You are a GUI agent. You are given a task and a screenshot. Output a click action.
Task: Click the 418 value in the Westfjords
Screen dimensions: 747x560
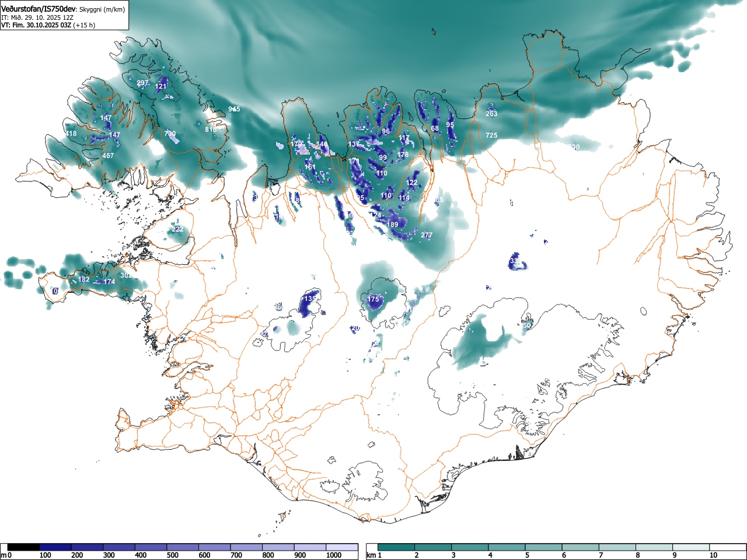(x=71, y=134)
